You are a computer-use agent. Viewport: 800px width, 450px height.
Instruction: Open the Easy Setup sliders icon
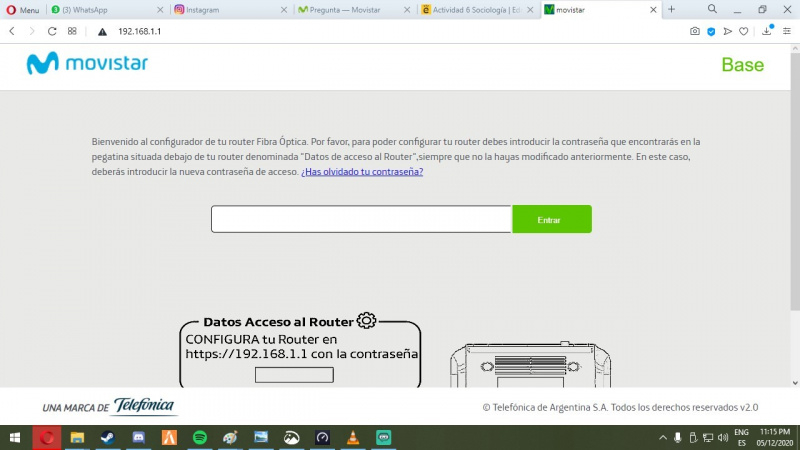787,31
